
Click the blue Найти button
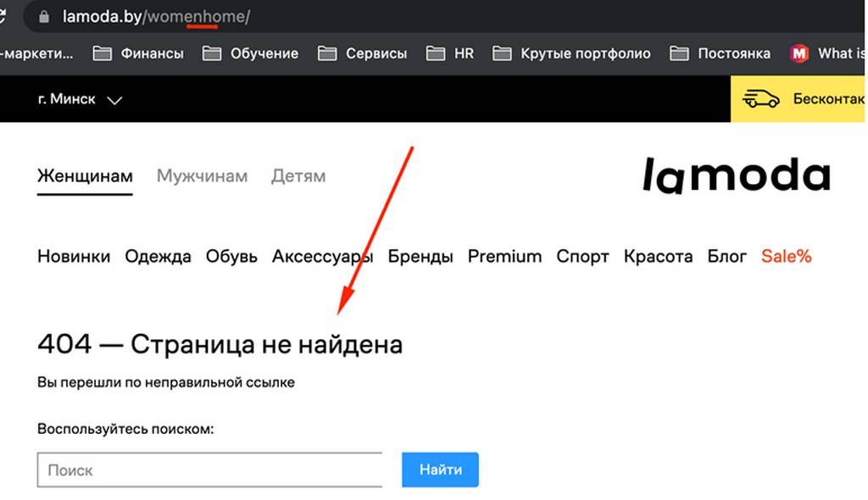coord(440,469)
